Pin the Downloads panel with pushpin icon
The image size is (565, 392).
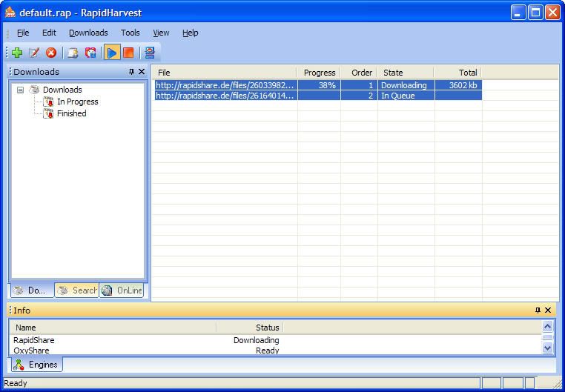[x=131, y=72]
